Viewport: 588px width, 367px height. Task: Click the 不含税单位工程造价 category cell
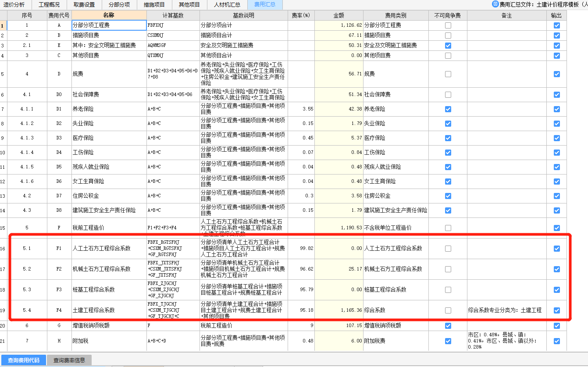pyautogui.click(x=396, y=228)
